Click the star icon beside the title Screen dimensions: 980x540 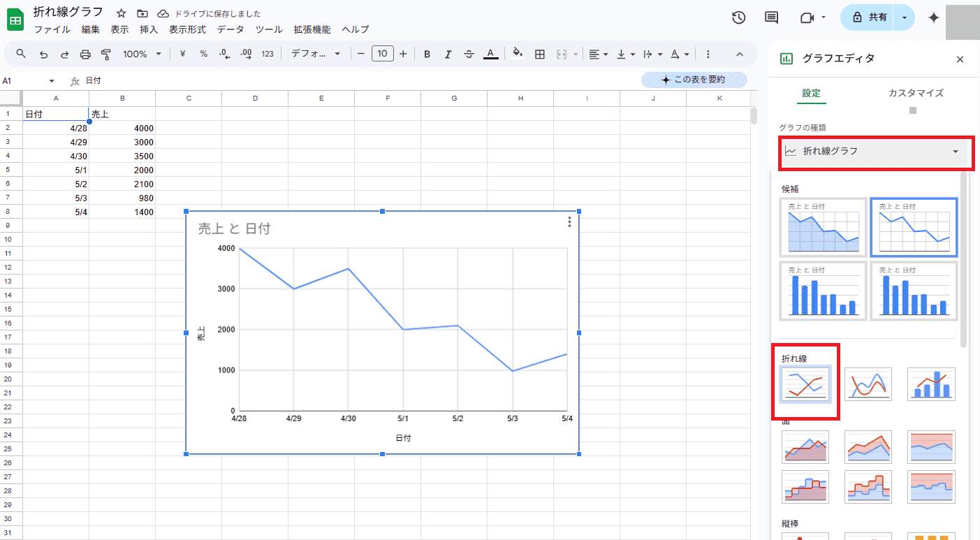click(122, 13)
